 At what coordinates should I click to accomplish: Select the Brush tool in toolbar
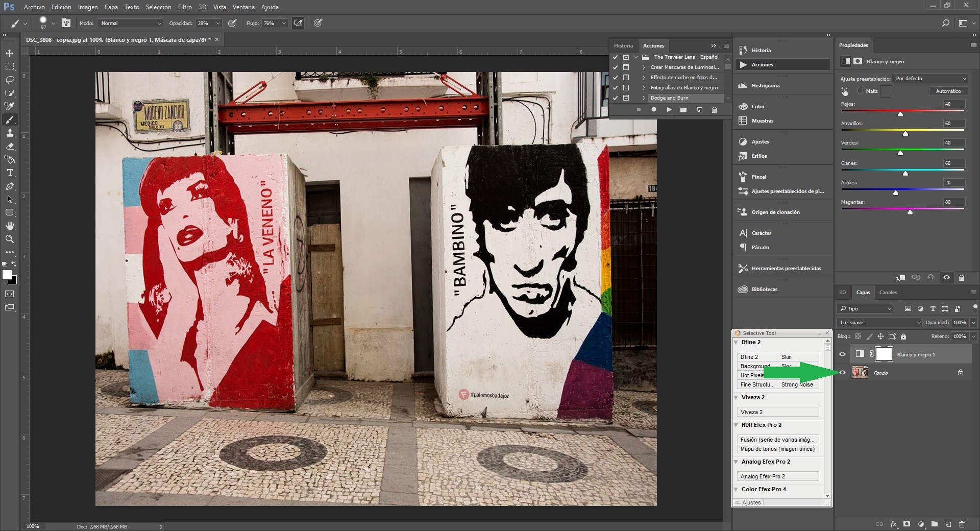pyautogui.click(x=10, y=119)
